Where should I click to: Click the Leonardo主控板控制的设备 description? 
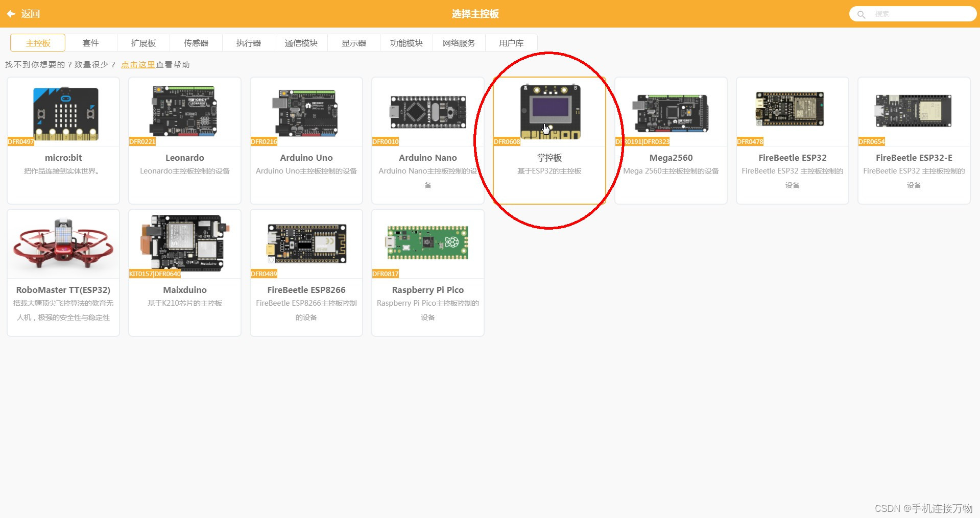click(x=185, y=171)
